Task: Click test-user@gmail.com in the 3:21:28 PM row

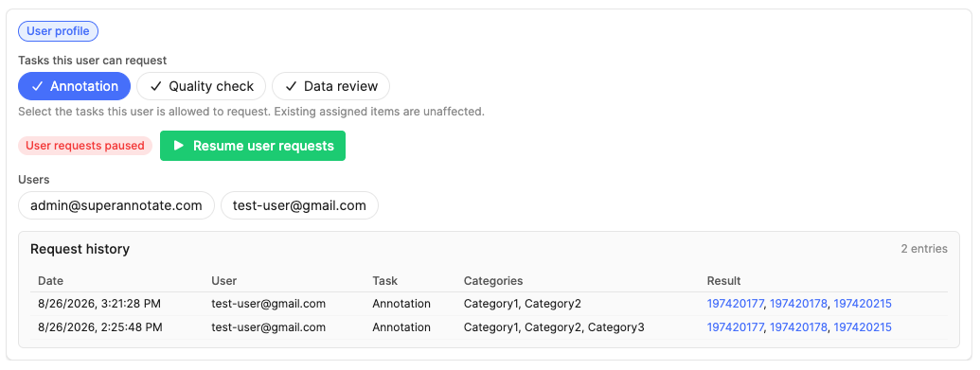Action: [x=269, y=304]
